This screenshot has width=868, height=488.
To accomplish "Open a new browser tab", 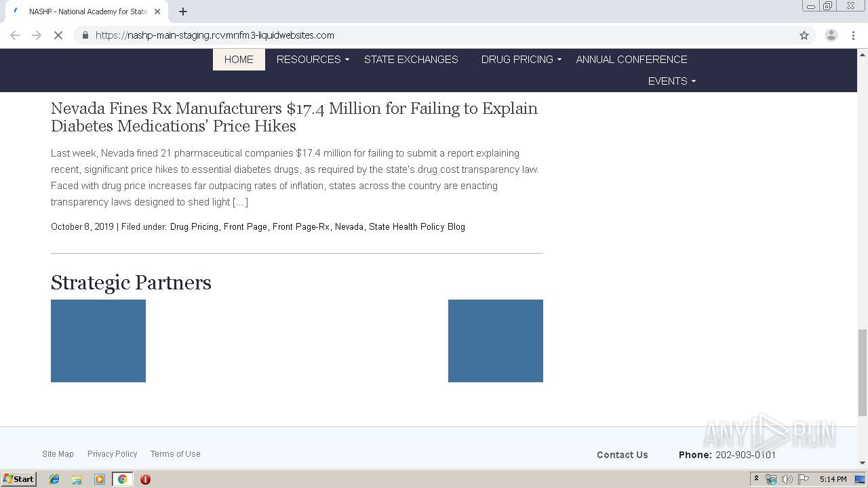I will point(183,12).
